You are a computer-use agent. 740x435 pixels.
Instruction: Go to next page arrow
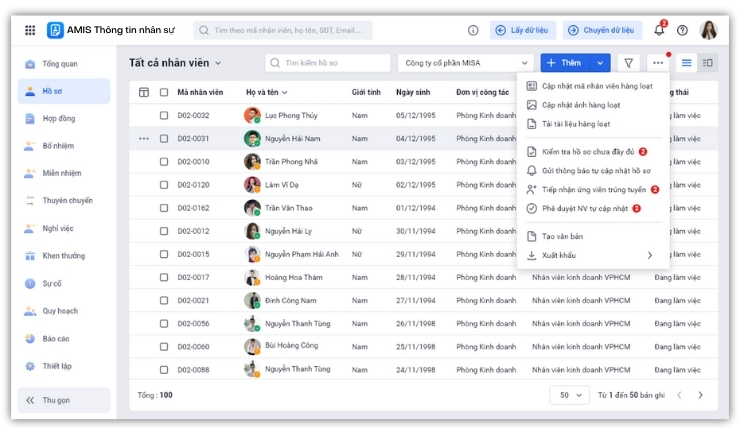(x=700, y=395)
